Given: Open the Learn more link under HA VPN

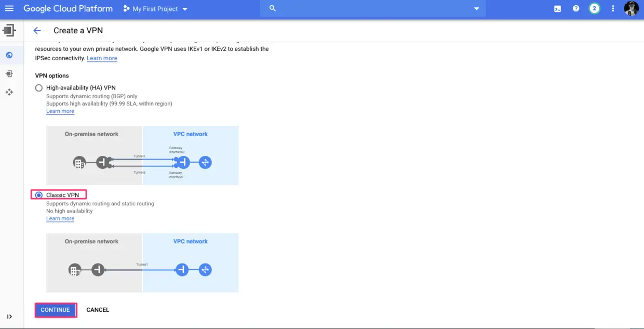Looking at the screenshot, I should click(x=60, y=111).
